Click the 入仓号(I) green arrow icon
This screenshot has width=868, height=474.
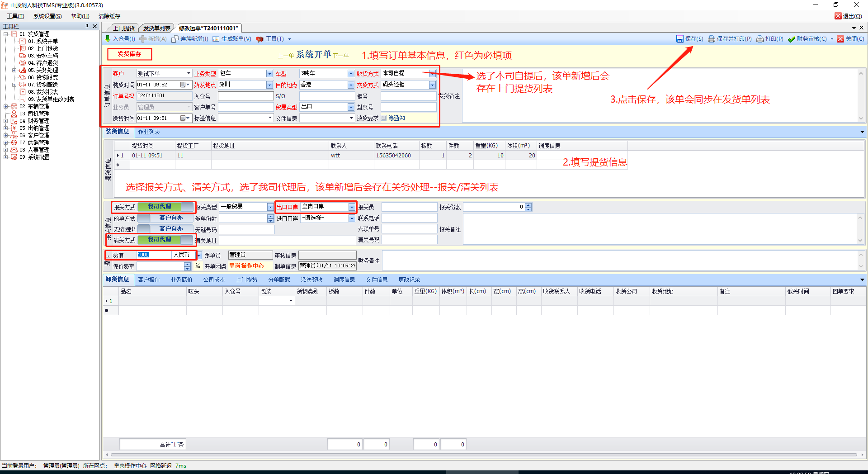(x=108, y=39)
